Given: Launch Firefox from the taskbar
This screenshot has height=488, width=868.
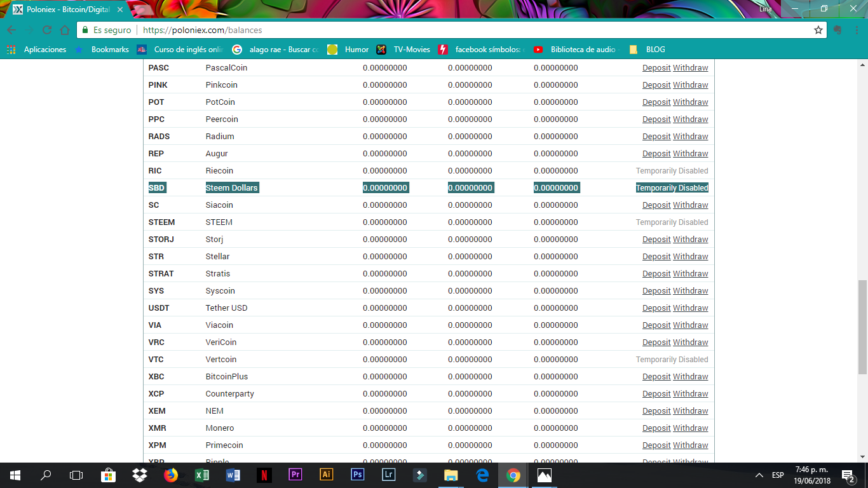Looking at the screenshot, I should [171, 475].
